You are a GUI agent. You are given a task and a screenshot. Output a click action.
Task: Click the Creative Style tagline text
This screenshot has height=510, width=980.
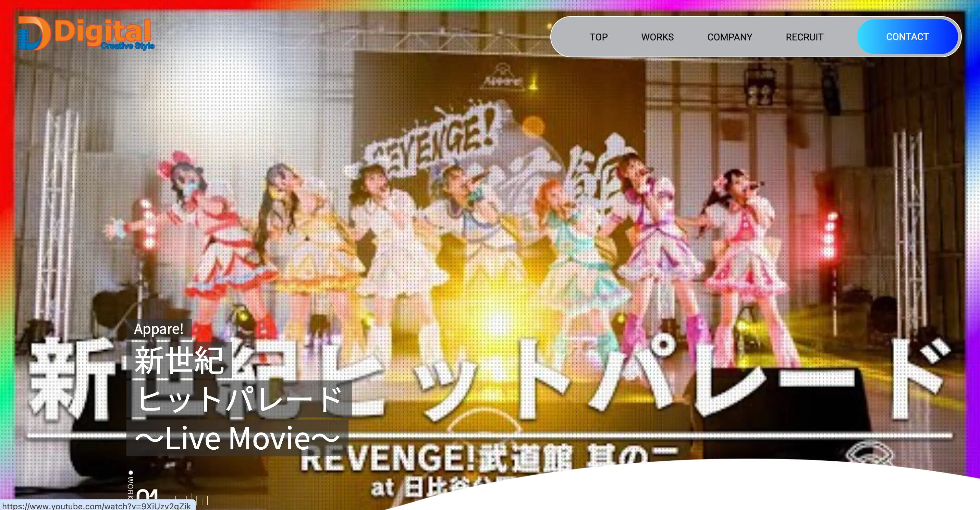[128, 46]
